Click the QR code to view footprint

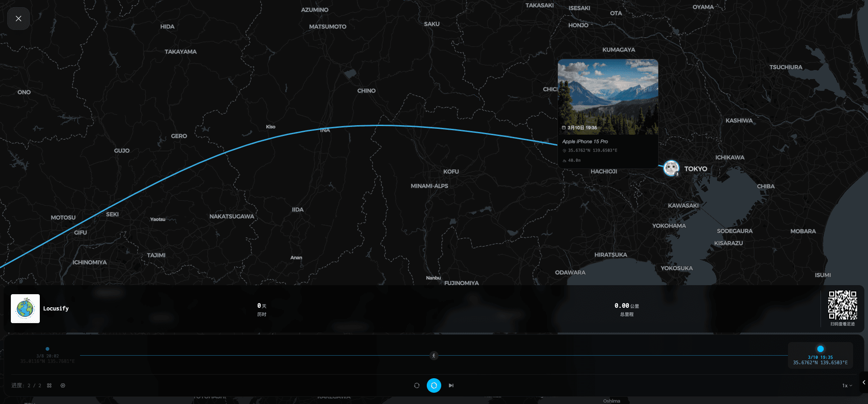(842, 305)
